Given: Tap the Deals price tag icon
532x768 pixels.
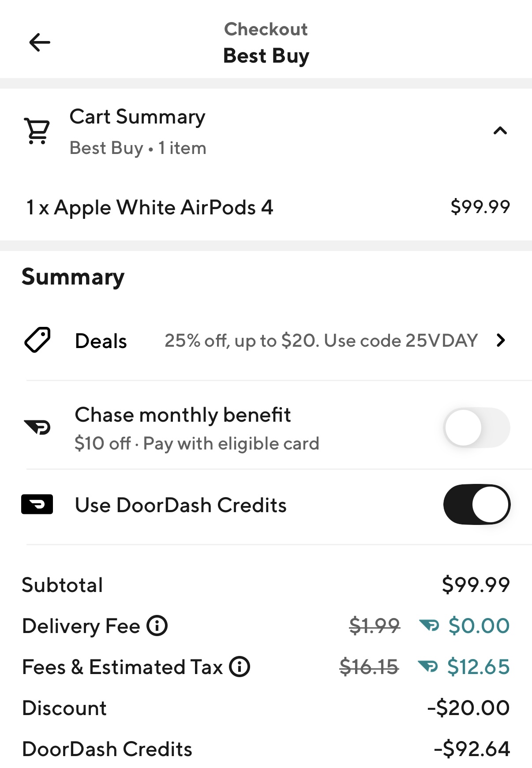Looking at the screenshot, I should click(37, 340).
